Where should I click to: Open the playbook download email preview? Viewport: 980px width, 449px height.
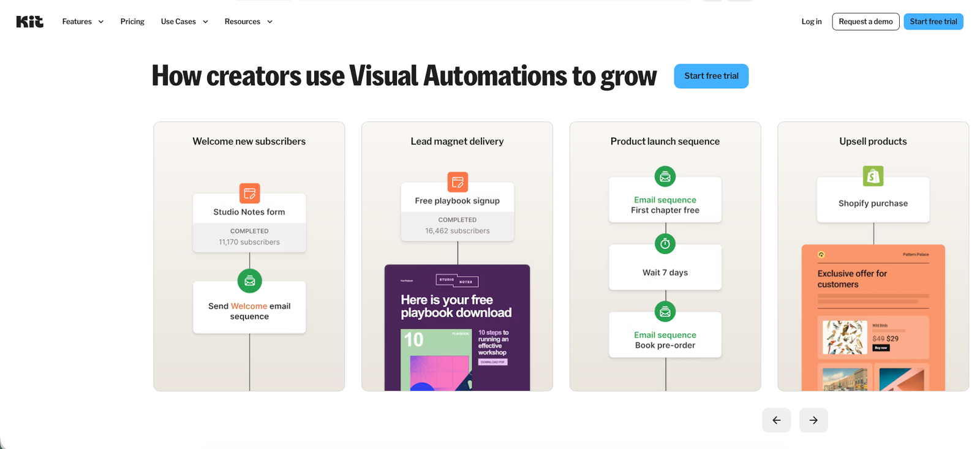point(457,328)
